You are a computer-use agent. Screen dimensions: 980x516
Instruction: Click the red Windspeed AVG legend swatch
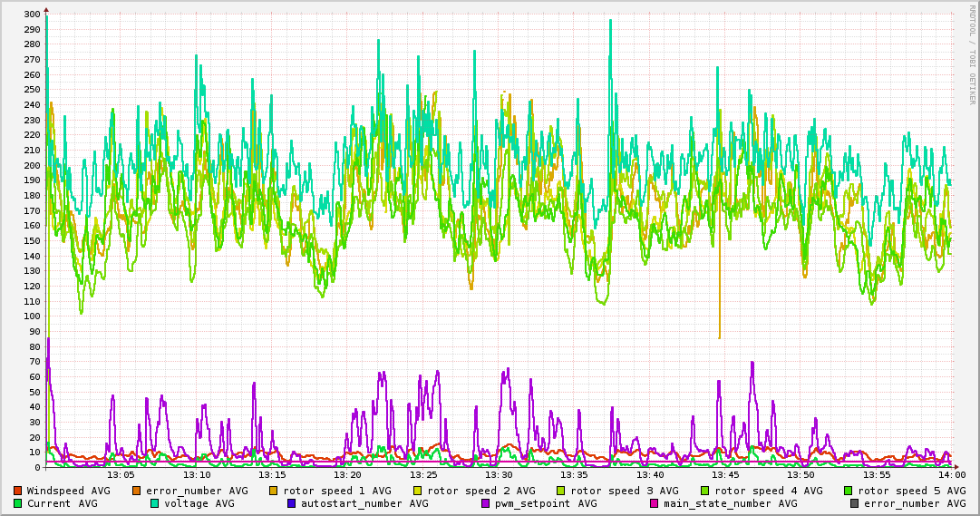17,491
